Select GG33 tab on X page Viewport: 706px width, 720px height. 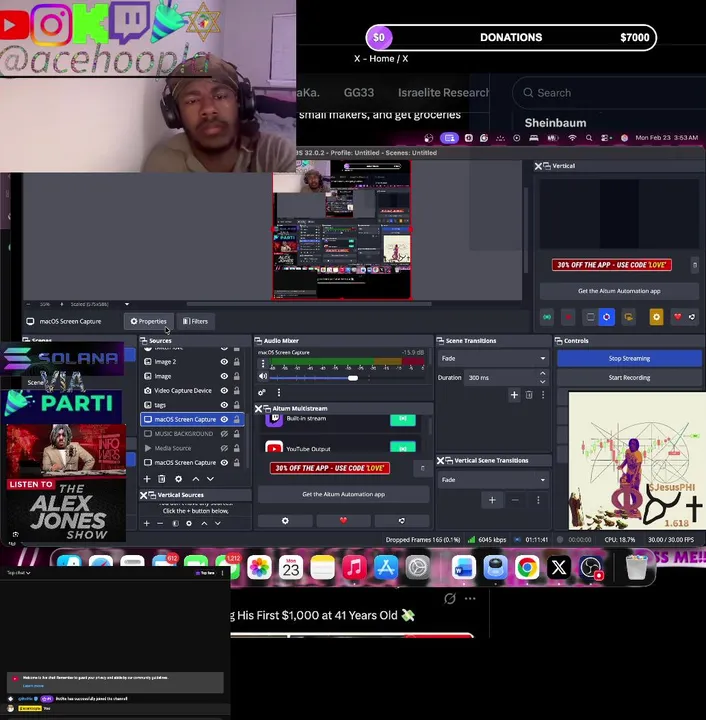click(359, 93)
